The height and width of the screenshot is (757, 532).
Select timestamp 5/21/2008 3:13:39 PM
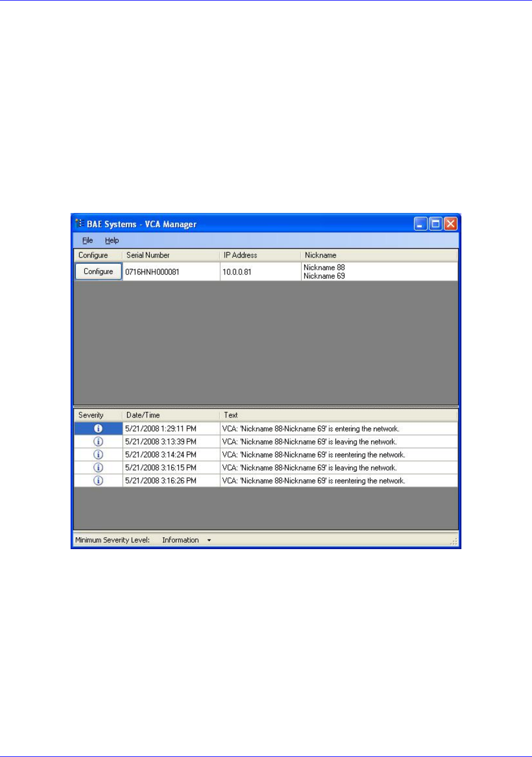(x=171, y=442)
